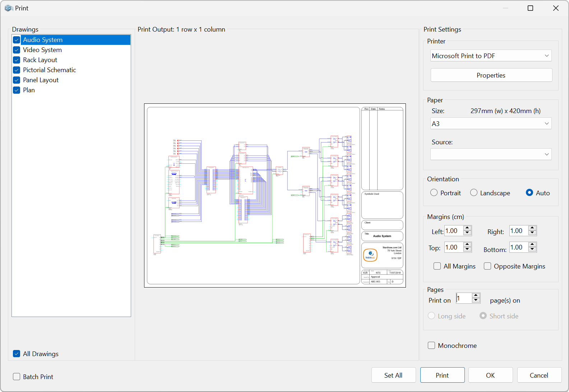Increase the Right margin with the up arrow

pos(532,228)
